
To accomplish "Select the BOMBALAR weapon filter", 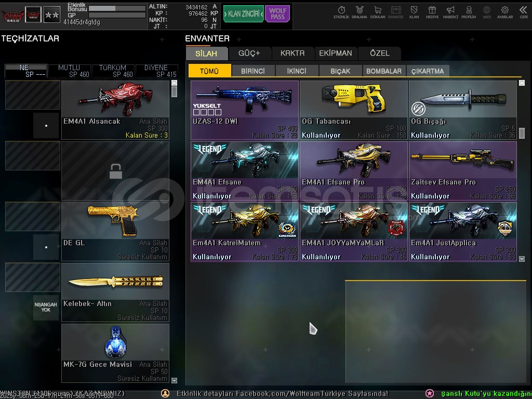I will pyautogui.click(x=384, y=71).
